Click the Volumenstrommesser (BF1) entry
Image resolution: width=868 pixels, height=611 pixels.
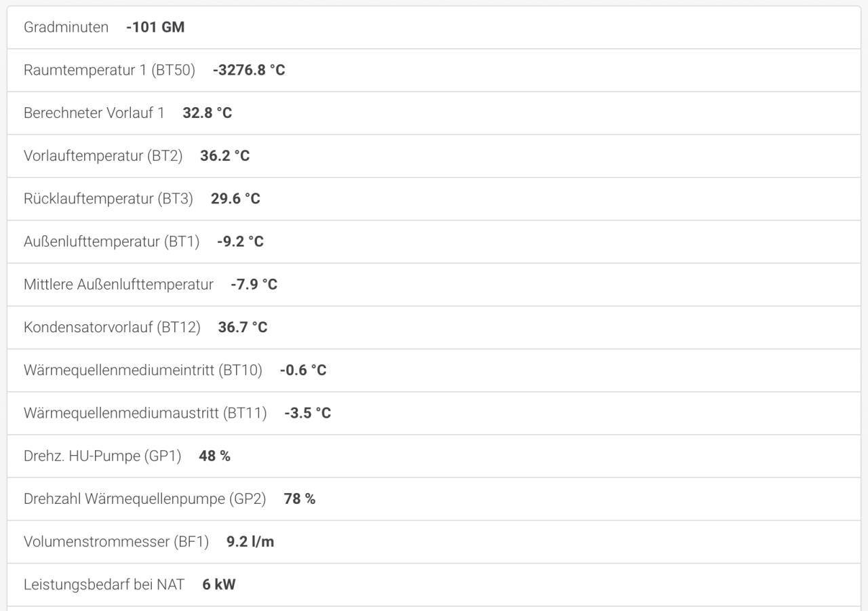click(x=434, y=542)
